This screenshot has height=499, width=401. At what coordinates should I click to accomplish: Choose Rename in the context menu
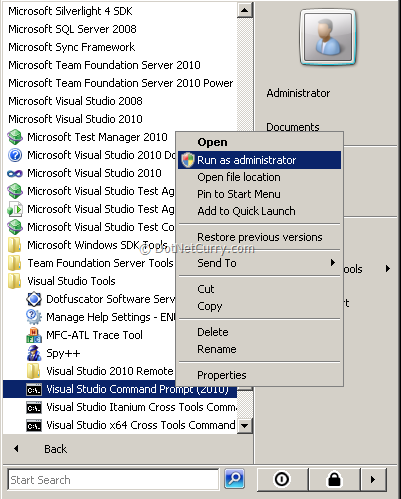tap(259, 349)
